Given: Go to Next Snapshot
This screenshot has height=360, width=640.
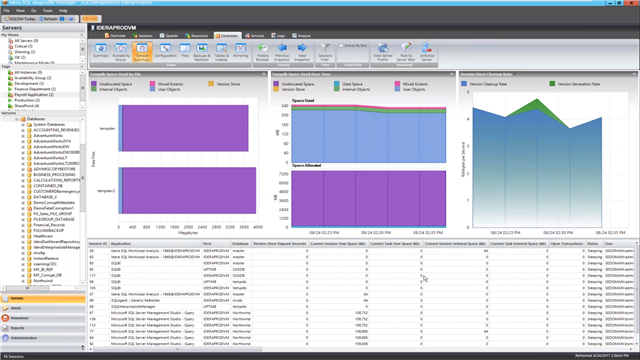Looking at the screenshot, I should tap(302, 52).
